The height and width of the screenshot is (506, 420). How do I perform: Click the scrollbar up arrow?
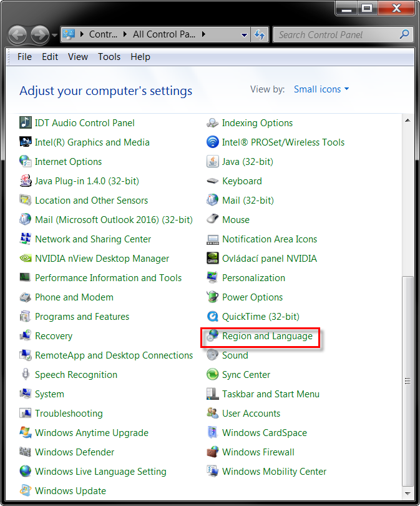pos(408,121)
